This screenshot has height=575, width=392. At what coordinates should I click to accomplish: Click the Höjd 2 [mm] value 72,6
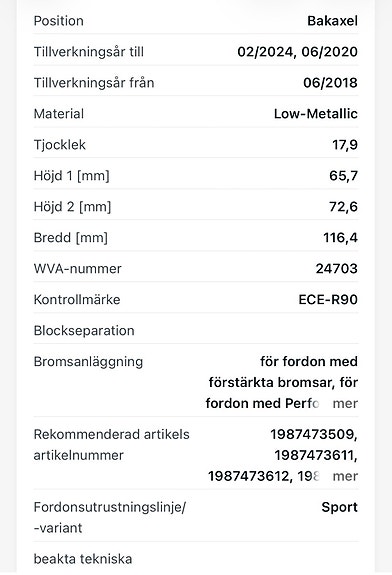point(343,207)
